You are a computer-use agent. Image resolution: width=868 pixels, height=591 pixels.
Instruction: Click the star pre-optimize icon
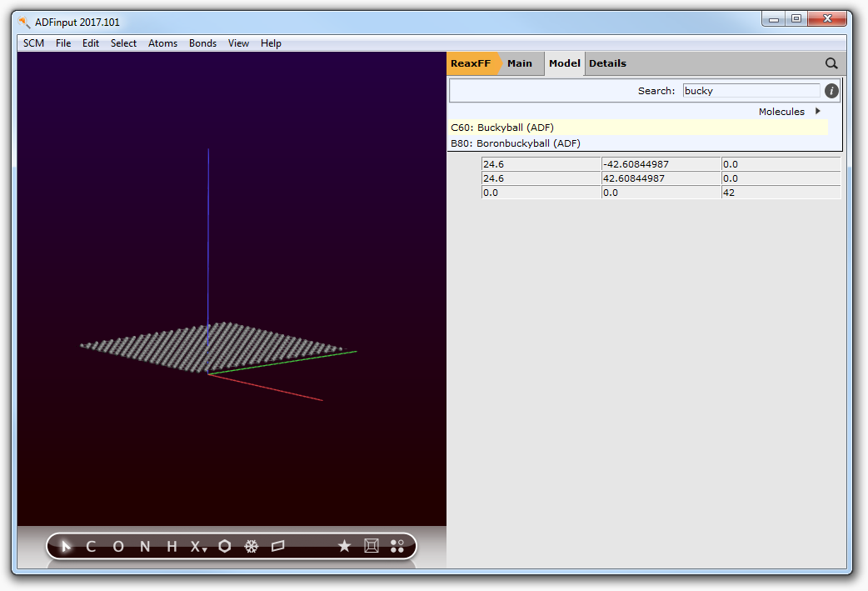(x=344, y=546)
